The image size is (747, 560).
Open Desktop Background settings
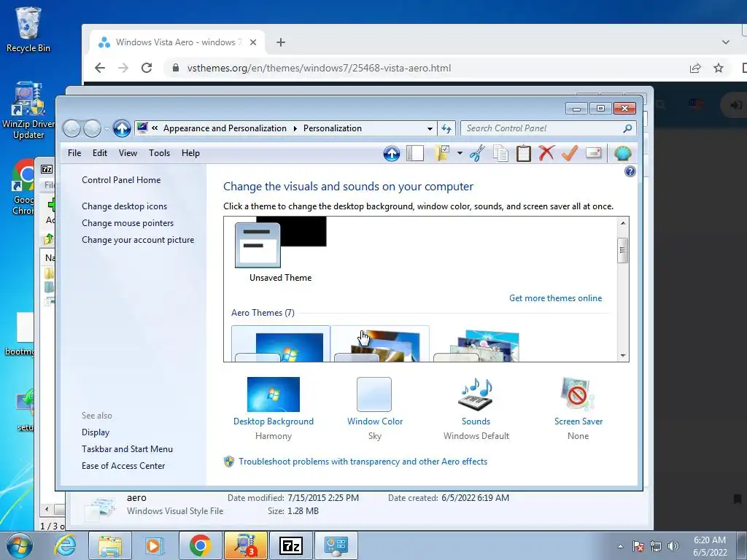point(274,394)
